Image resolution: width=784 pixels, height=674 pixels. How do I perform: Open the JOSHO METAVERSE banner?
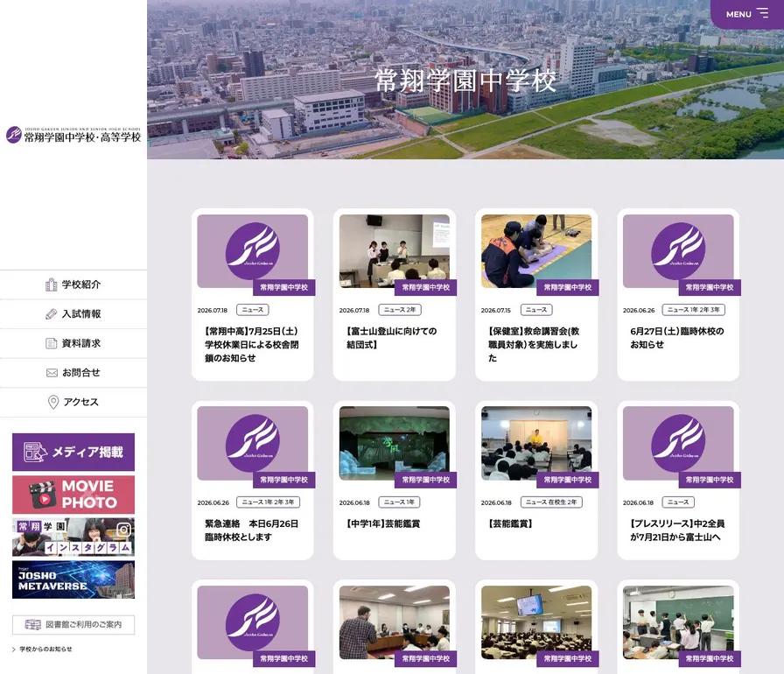(73, 580)
